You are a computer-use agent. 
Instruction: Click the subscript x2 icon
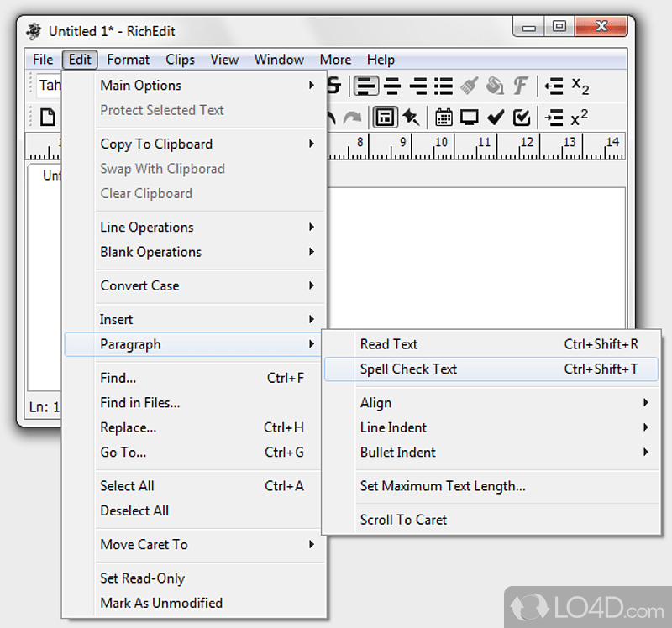(580, 86)
